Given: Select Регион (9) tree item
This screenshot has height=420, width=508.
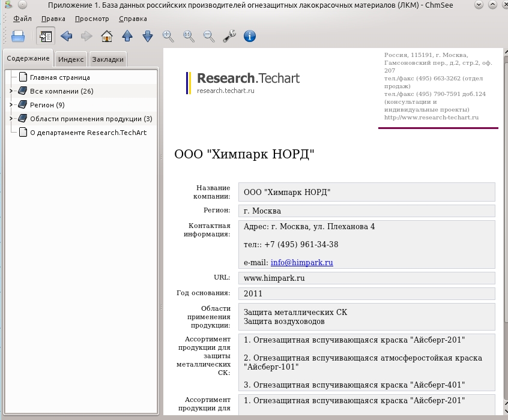Looking at the screenshot, I should pyautogui.click(x=47, y=105).
